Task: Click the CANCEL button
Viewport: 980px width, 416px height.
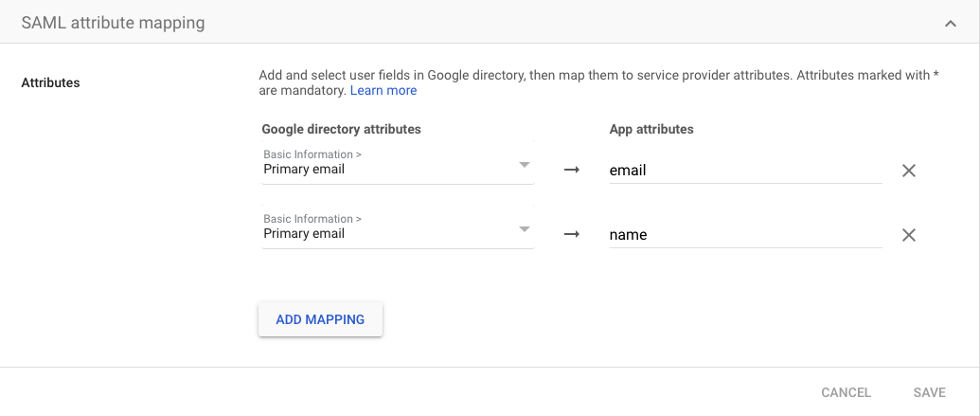Action: tap(846, 392)
